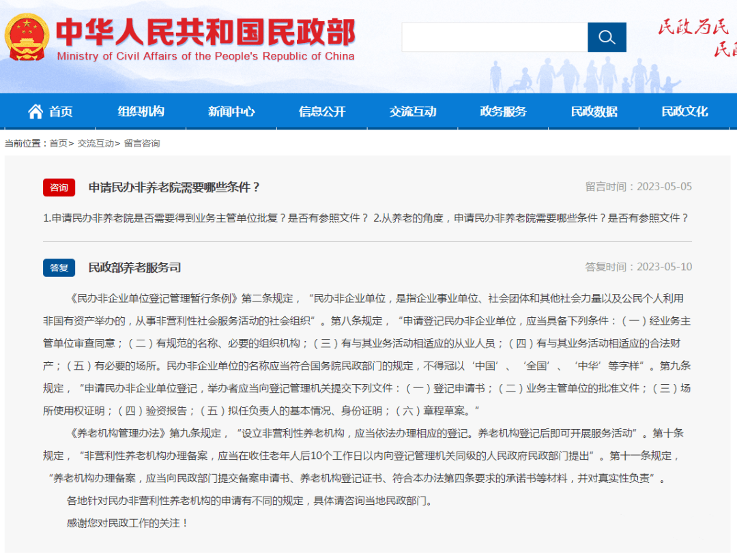This screenshot has width=737, height=560.
Task: Click the magnifier search button
Action: pos(607,37)
